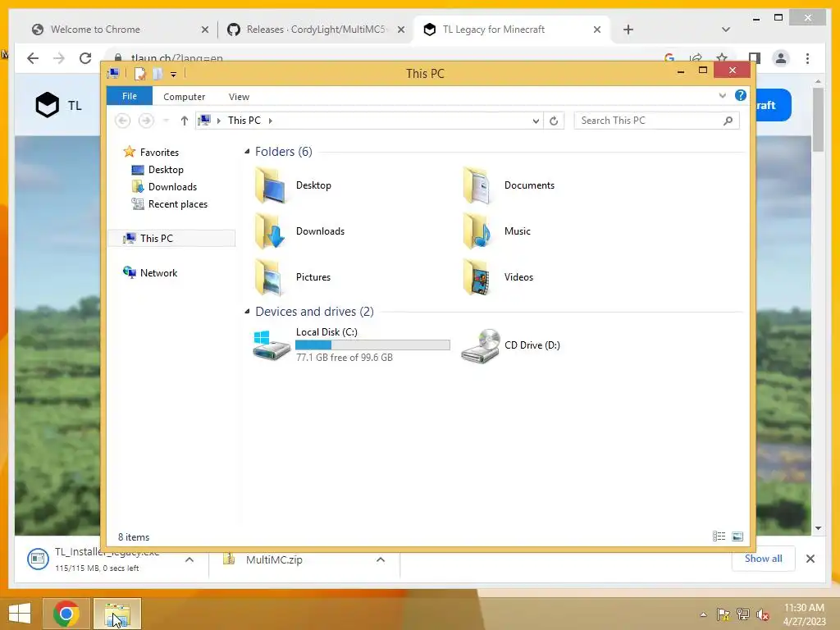This screenshot has height=630, width=840.
Task: Click the Explorer back arrow button
Action: click(123, 121)
